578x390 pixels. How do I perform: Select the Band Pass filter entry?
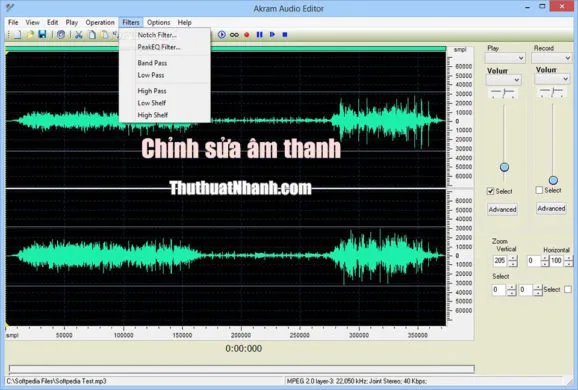tap(165, 63)
